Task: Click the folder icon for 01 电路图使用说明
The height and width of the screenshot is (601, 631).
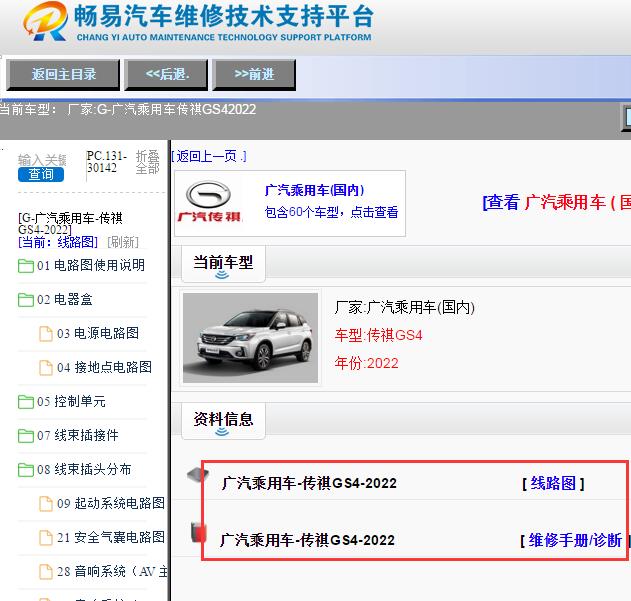Action: (26, 266)
